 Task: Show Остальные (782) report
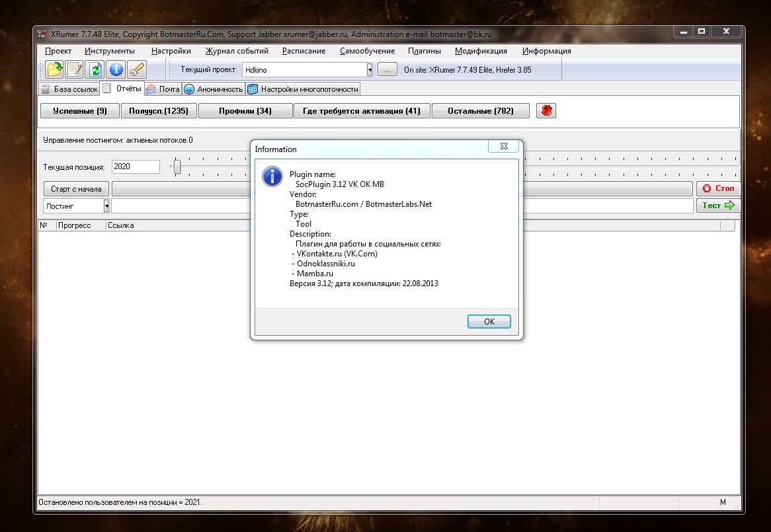(x=481, y=110)
